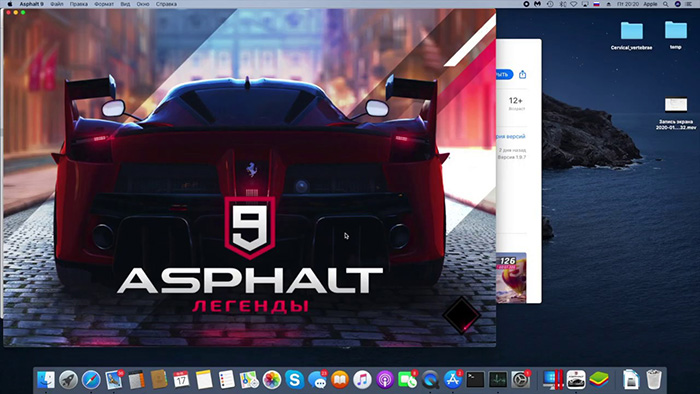Open the Файл menu
The image size is (700, 394).
[x=57, y=4]
